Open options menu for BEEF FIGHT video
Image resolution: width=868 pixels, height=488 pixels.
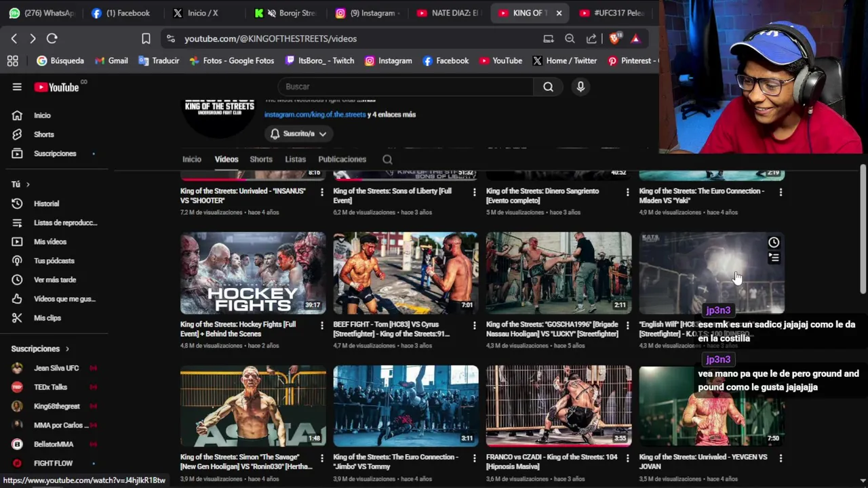[475, 326]
